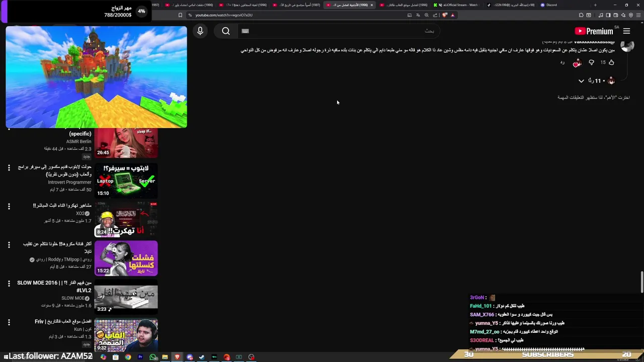
Task: Open WhatsApp from the taskbar
Action: pyautogui.click(x=152, y=357)
